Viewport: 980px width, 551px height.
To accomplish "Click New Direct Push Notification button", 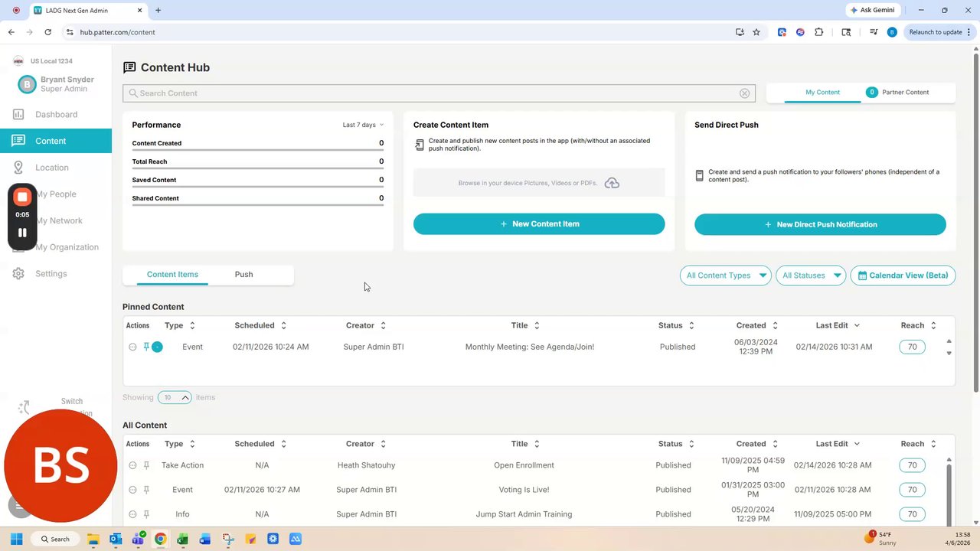I will point(820,224).
